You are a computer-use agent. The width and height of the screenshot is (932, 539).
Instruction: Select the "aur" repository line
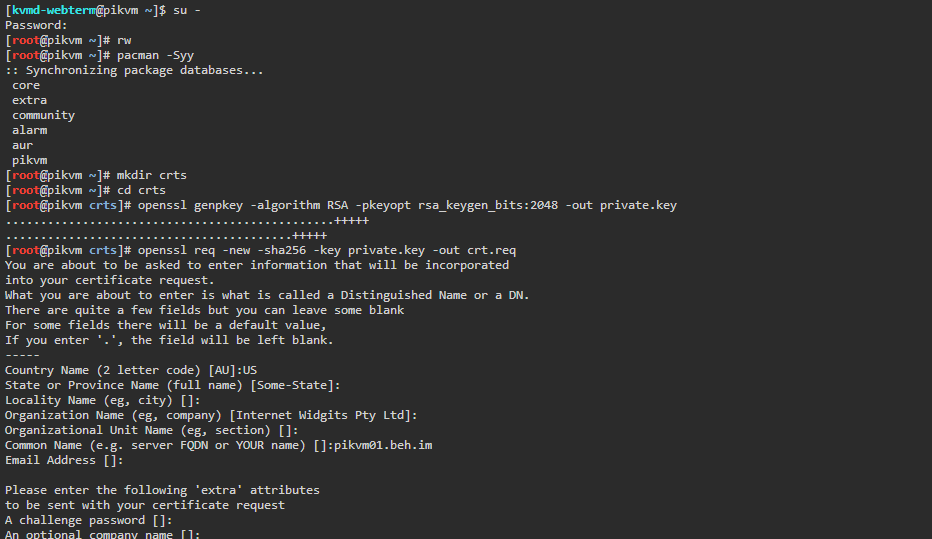(22, 145)
